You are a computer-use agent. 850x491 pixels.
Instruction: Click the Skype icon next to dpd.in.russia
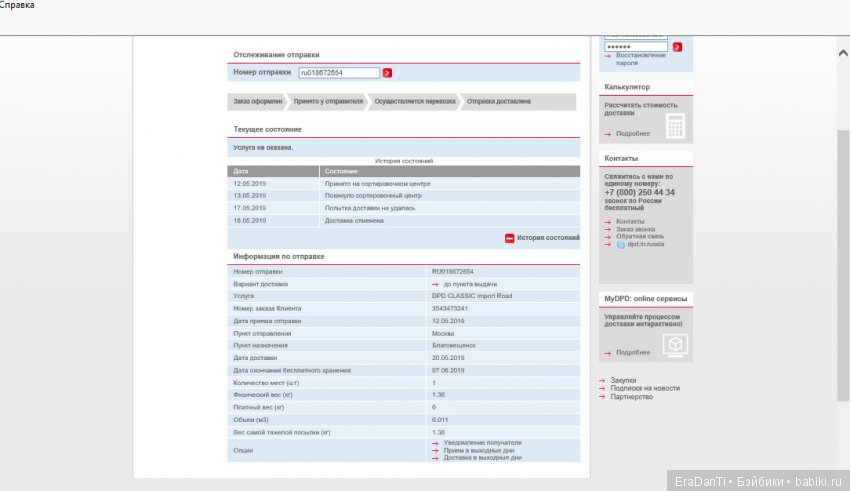coord(620,244)
